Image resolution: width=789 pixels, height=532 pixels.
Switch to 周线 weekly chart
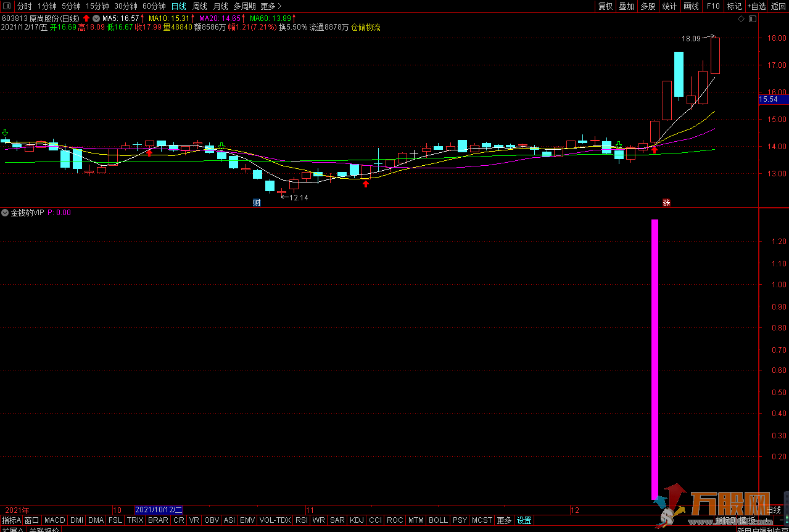point(200,6)
